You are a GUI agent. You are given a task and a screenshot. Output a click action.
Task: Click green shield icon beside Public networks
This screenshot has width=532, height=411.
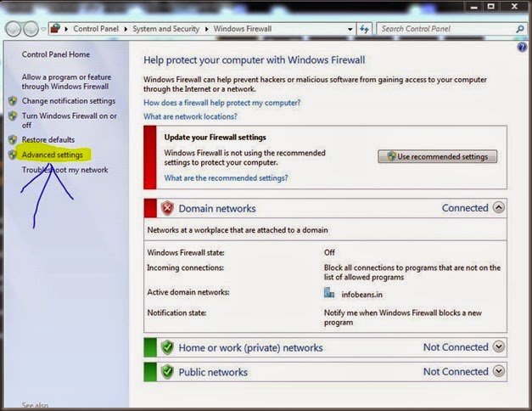[167, 372]
